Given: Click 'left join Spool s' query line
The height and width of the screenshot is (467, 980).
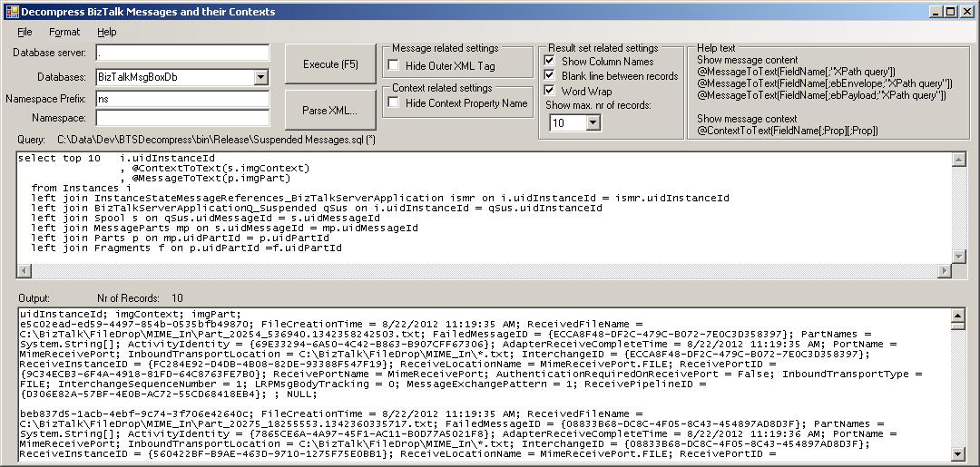Looking at the screenshot, I should coord(206,218).
